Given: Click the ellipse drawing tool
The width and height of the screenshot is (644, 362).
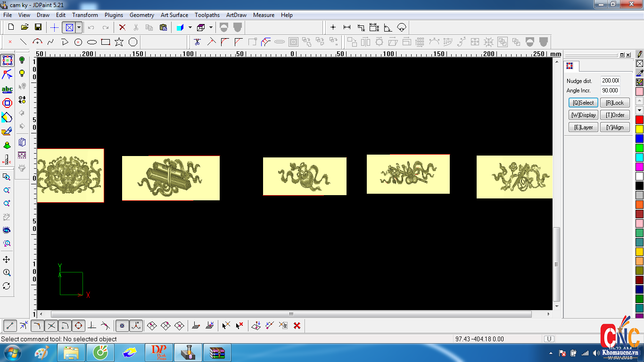Looking at the screenshot, I should pyautogui.click(x=92, y=42).
